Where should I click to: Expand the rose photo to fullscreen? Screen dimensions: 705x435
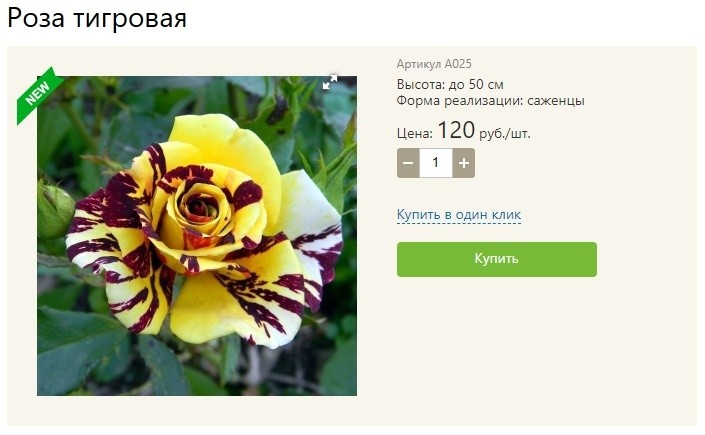pos(330,82)
